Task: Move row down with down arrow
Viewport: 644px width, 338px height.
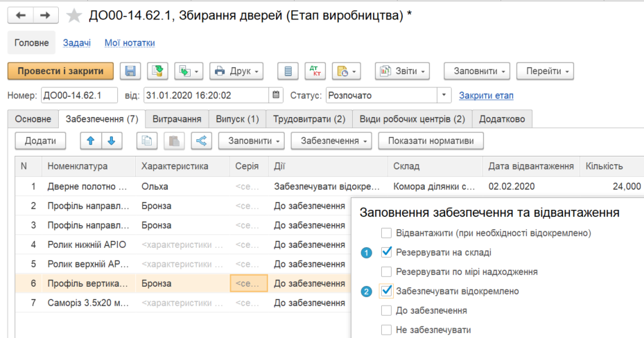Action: [111, 141]
